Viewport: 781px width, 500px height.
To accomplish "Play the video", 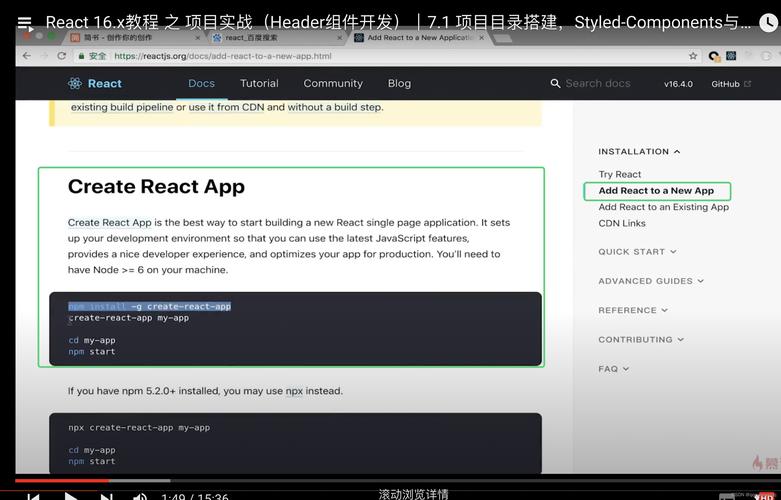I will (71, 497).
